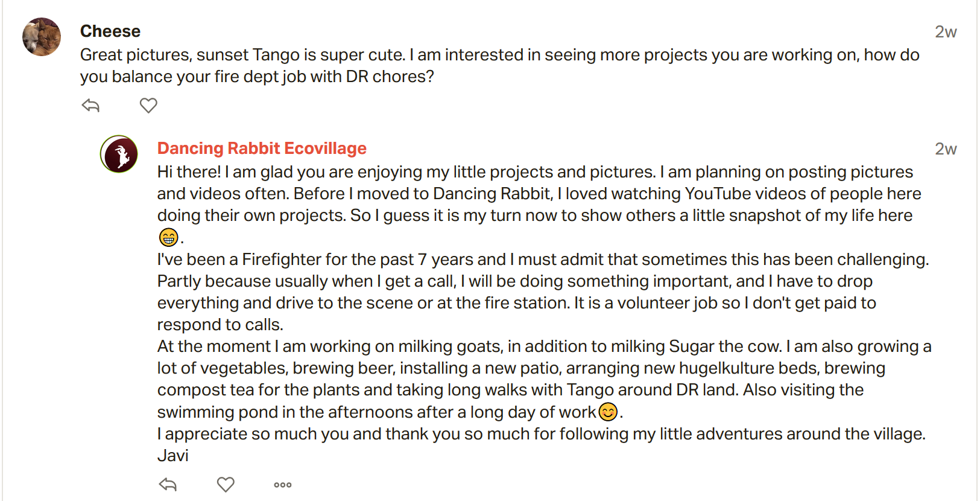Click the 2w timestamp on Cheese's comment

(945, 32)
